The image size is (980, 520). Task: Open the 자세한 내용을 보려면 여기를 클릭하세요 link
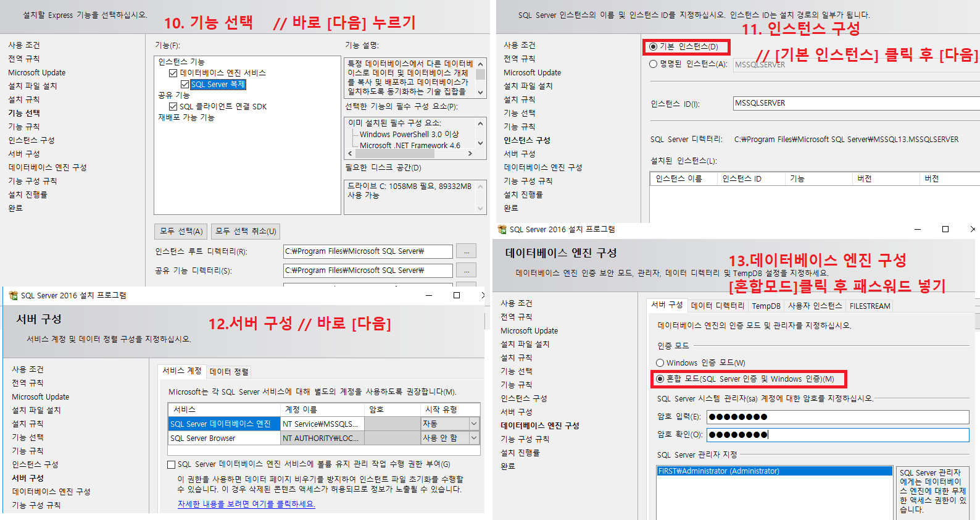pyautogui.click(x=246, y=504)
